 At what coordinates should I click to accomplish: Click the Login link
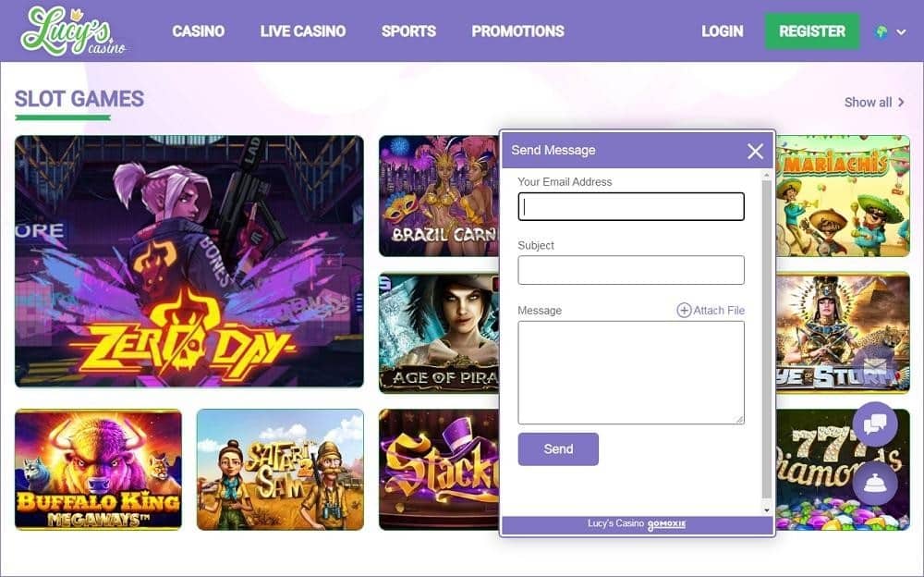coord(722,31)
